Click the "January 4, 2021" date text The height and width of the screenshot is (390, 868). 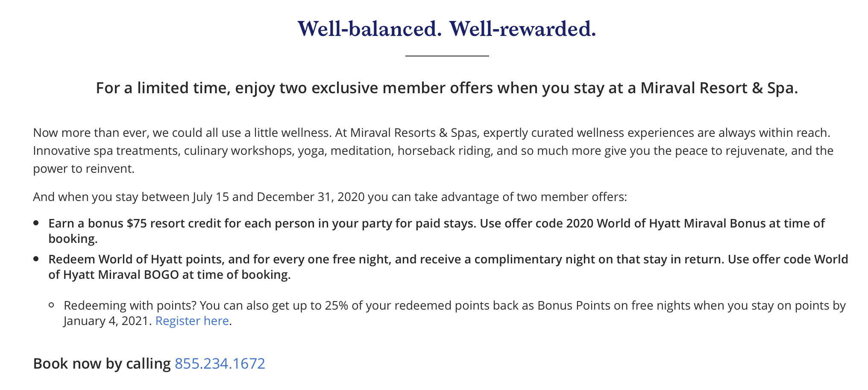108,321
